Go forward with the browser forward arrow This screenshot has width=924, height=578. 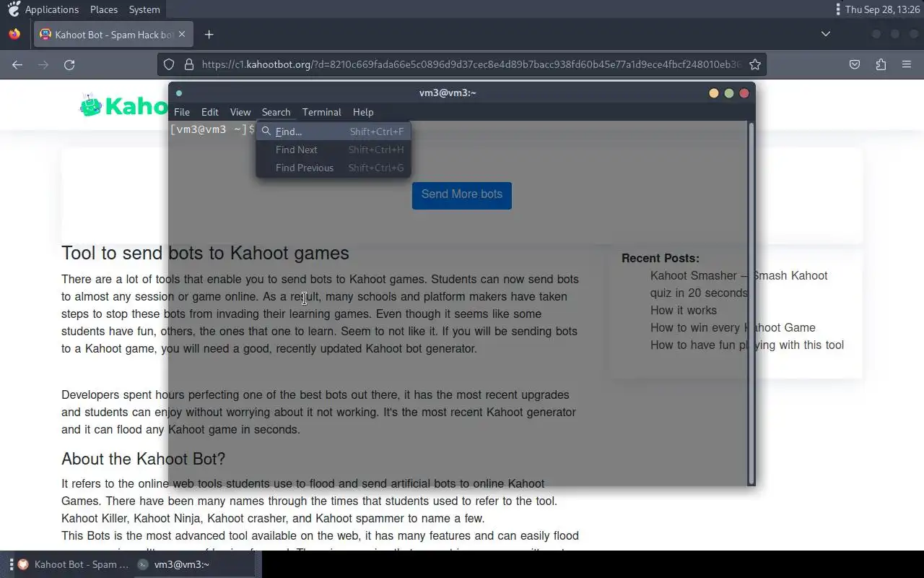(x=43, y=64)
